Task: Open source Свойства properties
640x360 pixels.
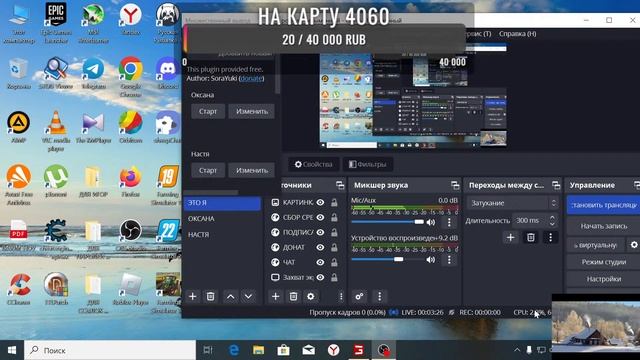Action: [x=313, y=164]
